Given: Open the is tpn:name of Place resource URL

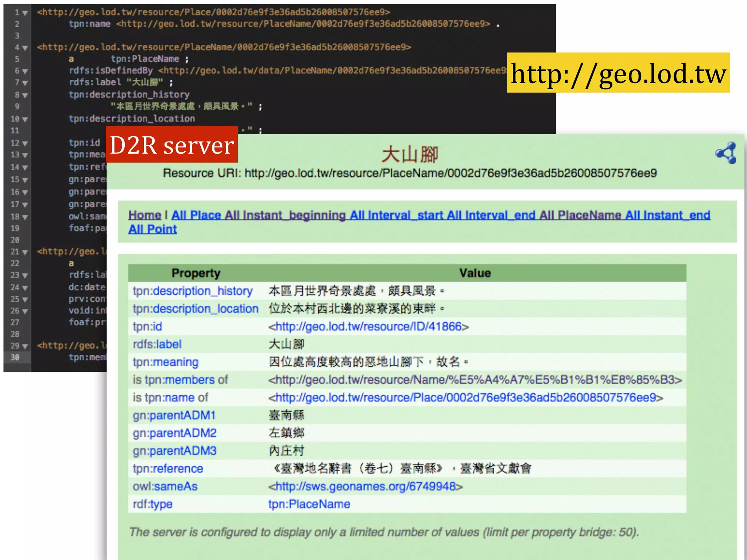Looking at the screenshot, I should [465, 398].
